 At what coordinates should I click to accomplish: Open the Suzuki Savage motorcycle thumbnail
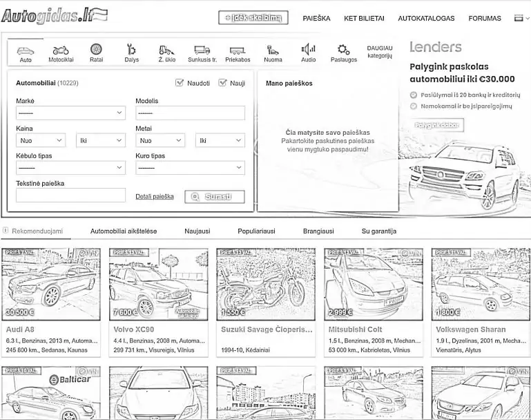pyautogui.click(x=266, y=284)
